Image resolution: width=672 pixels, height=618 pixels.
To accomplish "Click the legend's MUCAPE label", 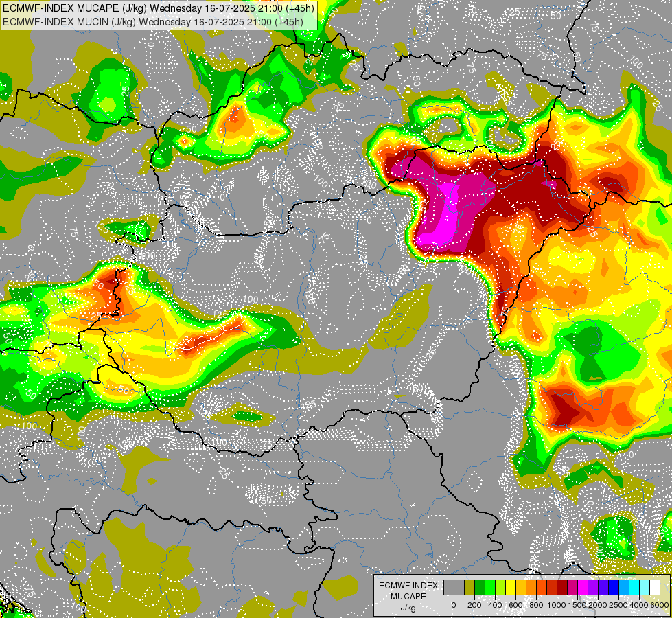I will coord(408,597).
